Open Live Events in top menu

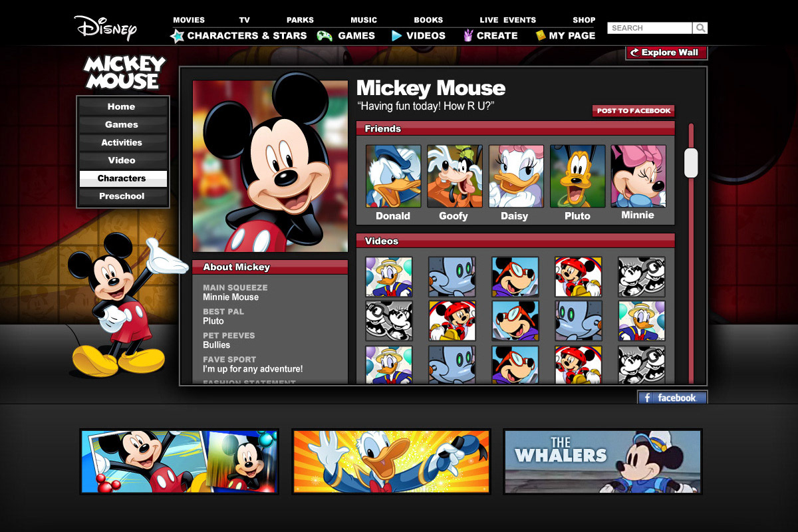pos(508,20)
